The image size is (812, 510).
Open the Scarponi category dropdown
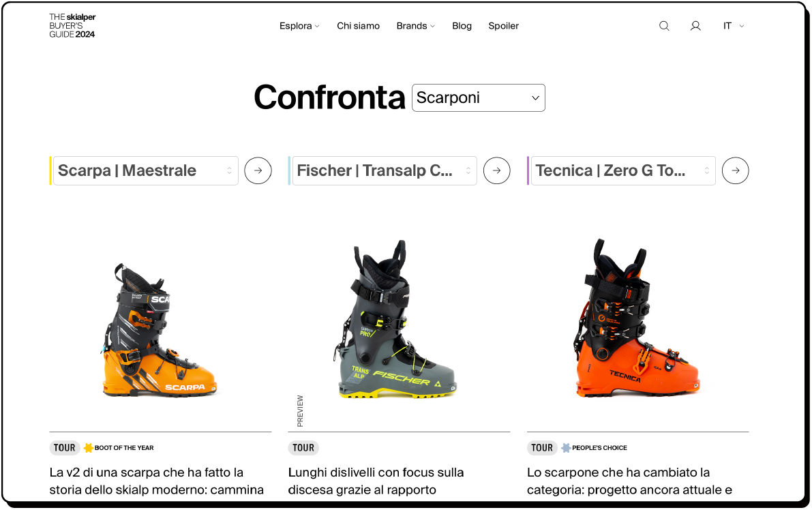478,98
